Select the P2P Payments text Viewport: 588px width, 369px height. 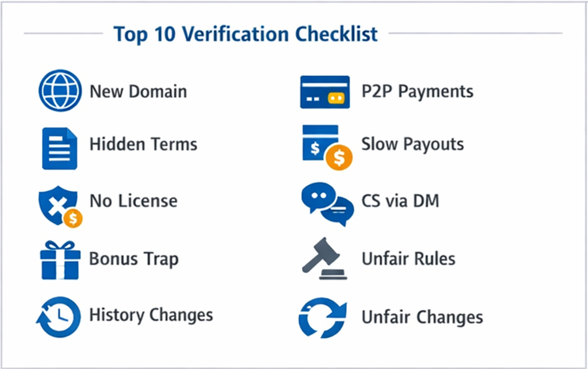(417, 92)
